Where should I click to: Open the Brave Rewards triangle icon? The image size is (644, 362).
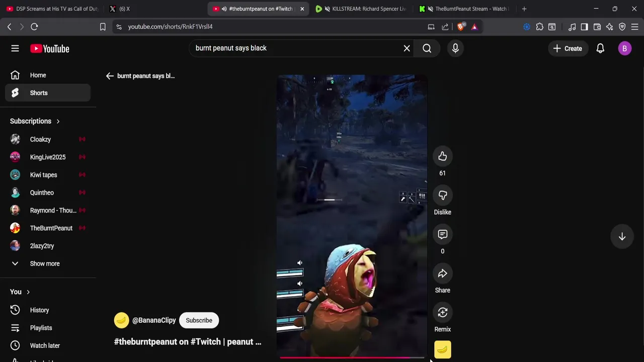[474, 27]
